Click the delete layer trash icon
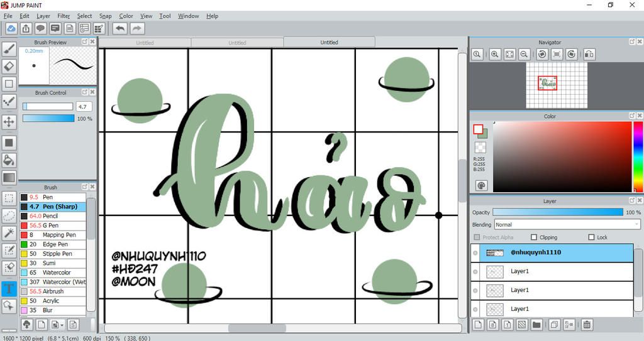This screenshot has width=644, height=341. tap(587, 325)
